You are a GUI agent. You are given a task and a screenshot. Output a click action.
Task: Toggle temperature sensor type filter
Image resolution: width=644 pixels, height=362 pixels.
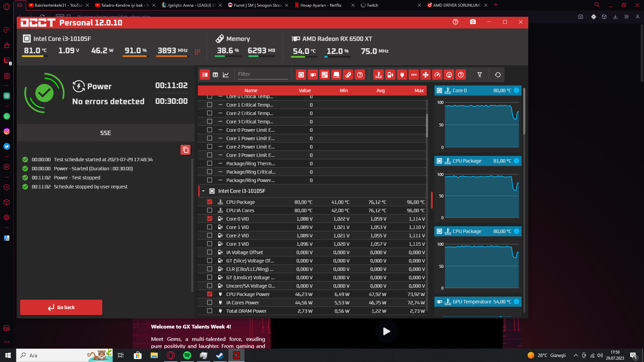(379, 75)
